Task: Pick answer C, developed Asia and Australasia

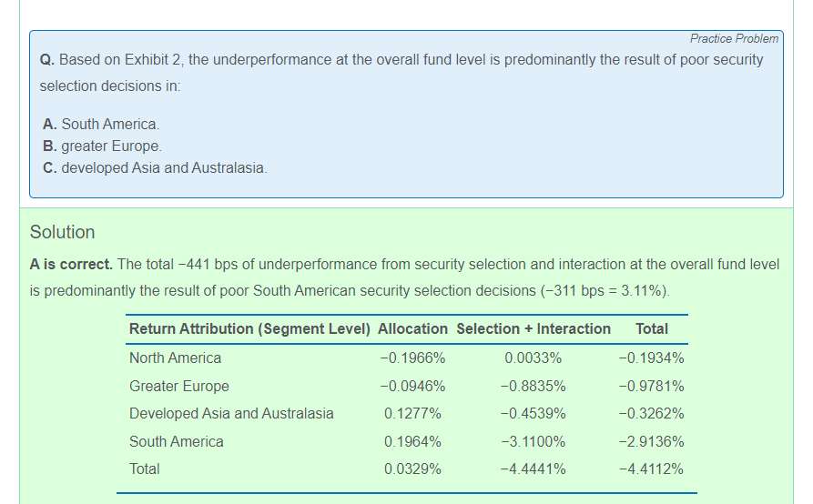Action: coord(155,168)
